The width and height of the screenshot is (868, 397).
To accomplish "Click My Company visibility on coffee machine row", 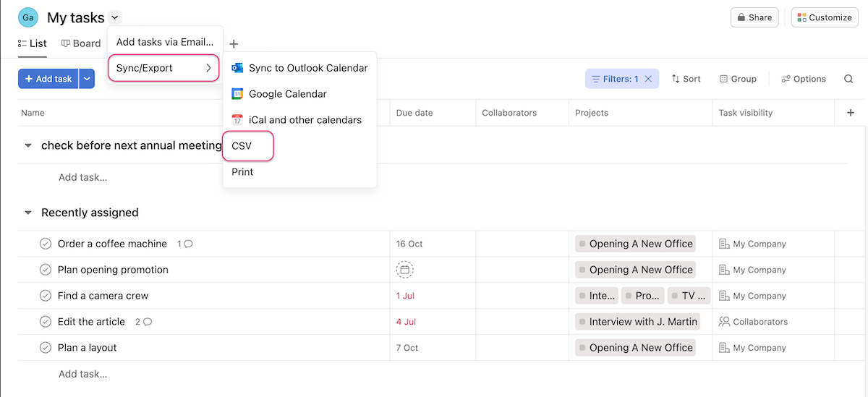I will point(752,244).
